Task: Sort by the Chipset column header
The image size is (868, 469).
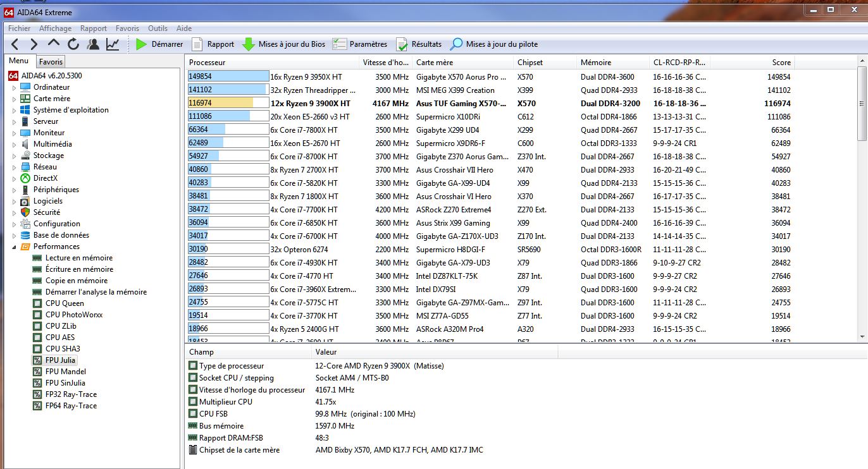Action: tap(545, 63)
